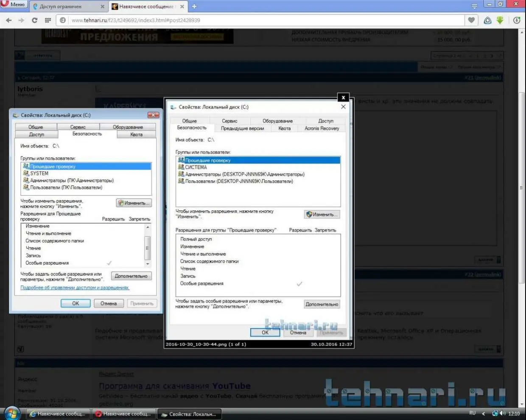Select Администраторы (ПК\Администраторы) entry
526x420 pixels.
87,180
